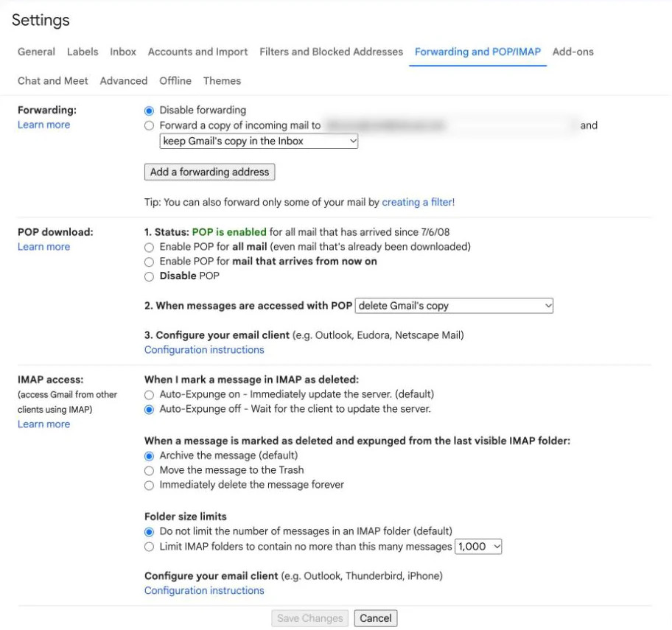The image size is (672, 630).
Task: Select Forward a copy of incoming mail option
Action: (149, 126)
